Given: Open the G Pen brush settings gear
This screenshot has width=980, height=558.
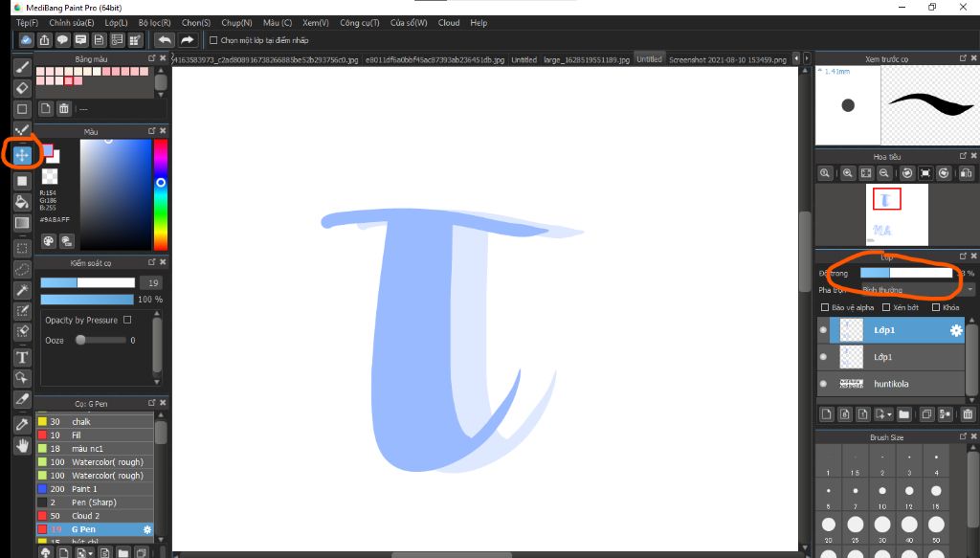Looking at the screenshot, I should pos(146,529).
